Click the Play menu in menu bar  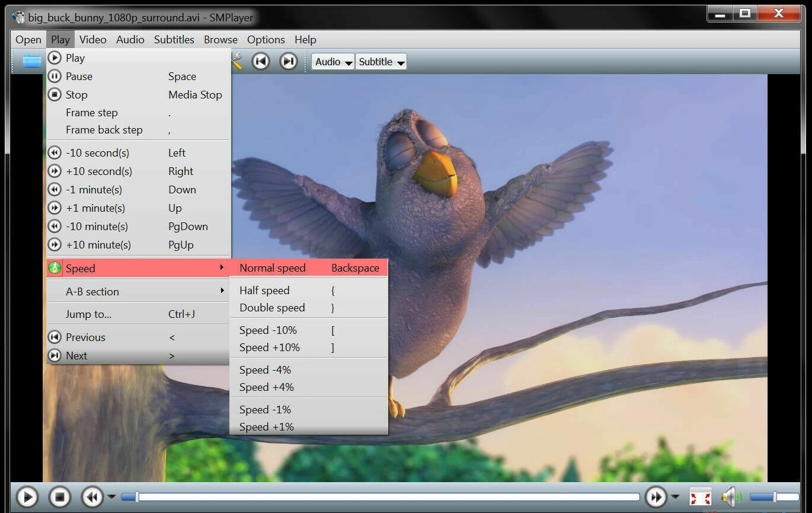(60, 40)
